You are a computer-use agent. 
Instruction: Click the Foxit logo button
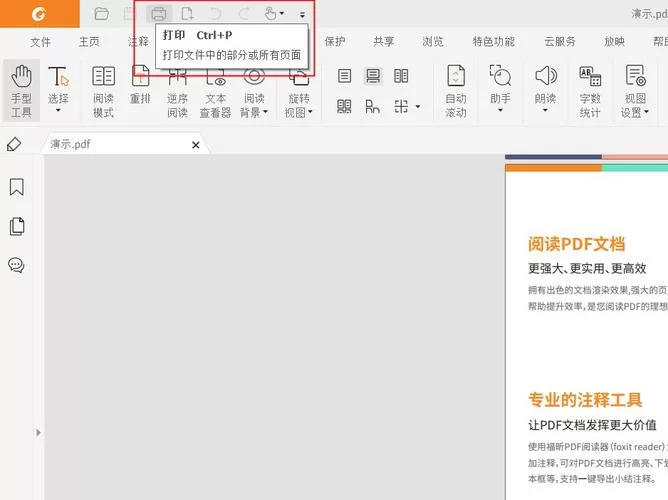point(39,14)
